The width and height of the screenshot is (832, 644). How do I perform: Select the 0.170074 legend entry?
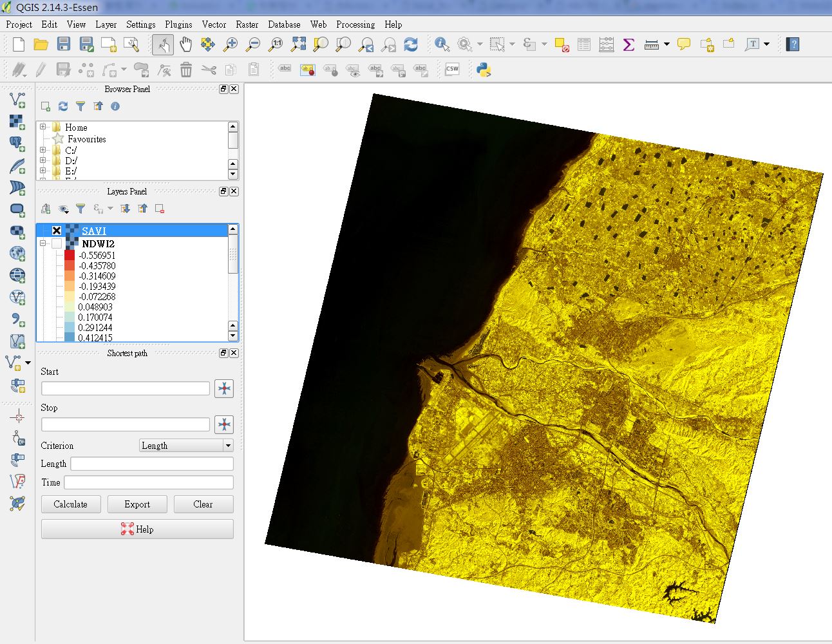(x=95, y=317)
